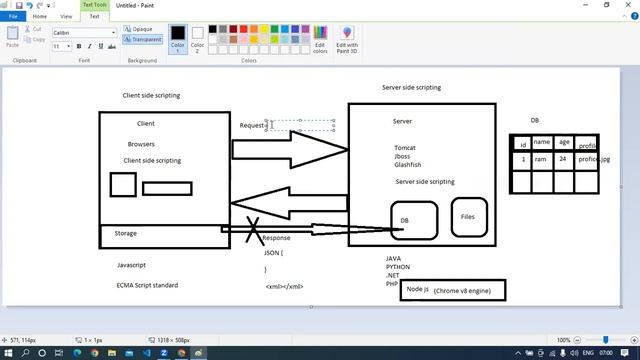Redo the last undone action
Image resolution: width=640 pixels, height=360 pixels.
(40, 6)
